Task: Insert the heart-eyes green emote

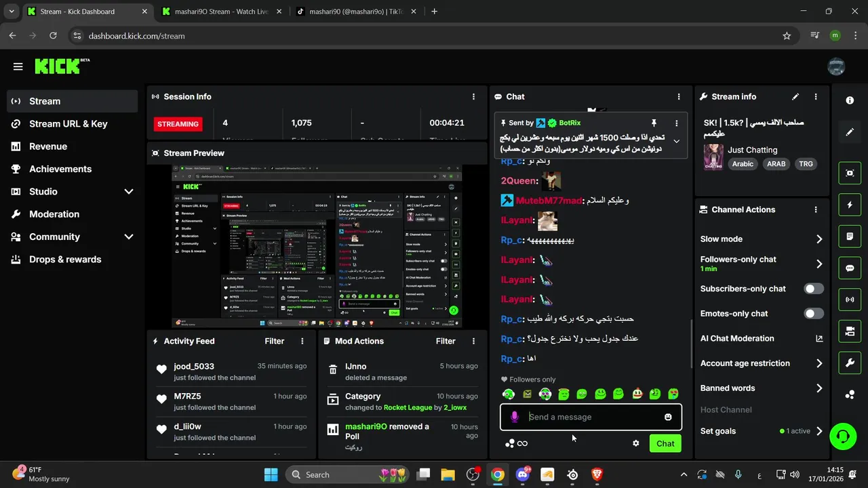Action: pos(673,394)
